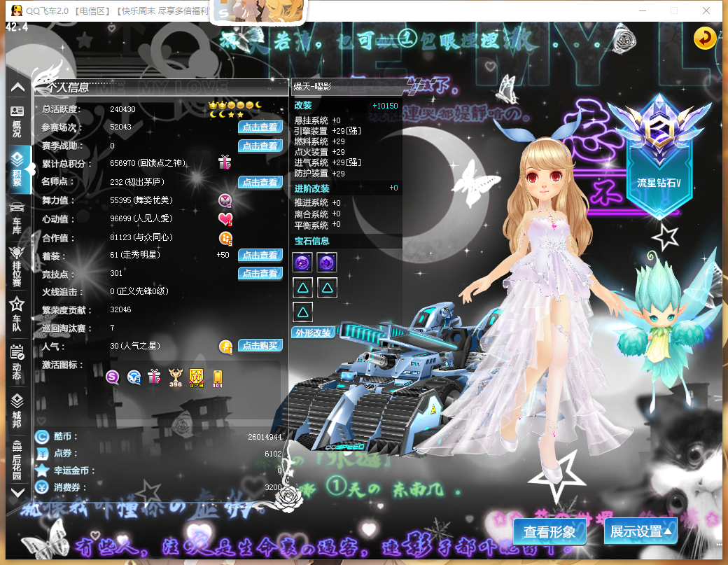Open the 展示设置 dropdown

point(640,531)
